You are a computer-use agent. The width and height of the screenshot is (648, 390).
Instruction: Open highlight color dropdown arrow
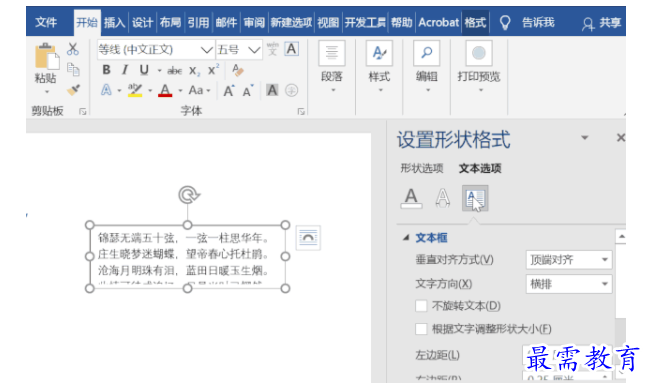click(x=150, y=90)
